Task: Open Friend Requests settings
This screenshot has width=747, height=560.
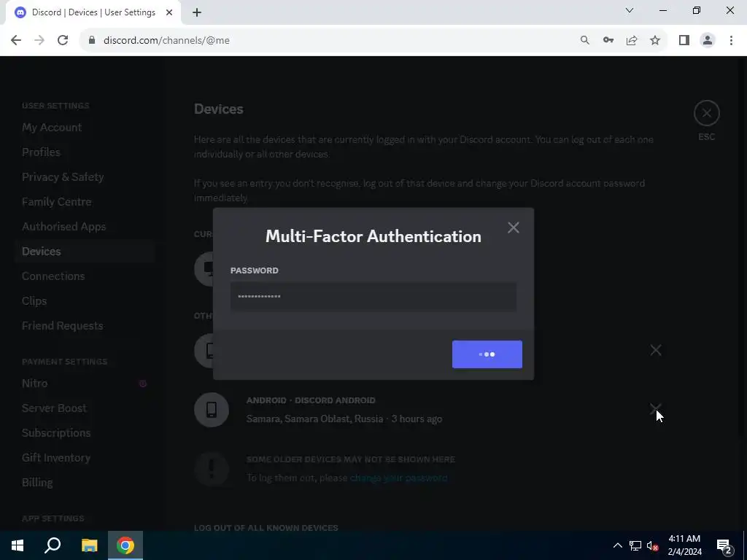Action: tap(63, 326)
